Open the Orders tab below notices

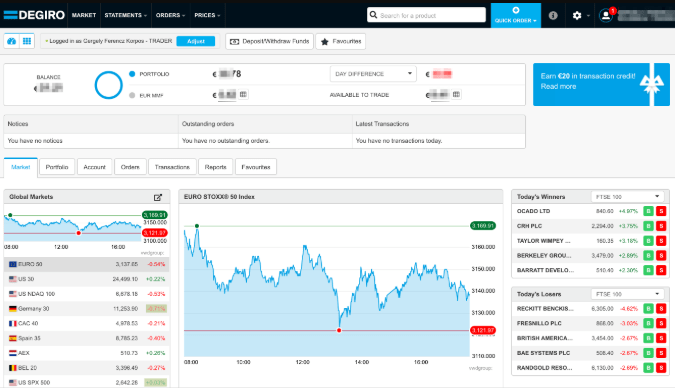[130, 167]
